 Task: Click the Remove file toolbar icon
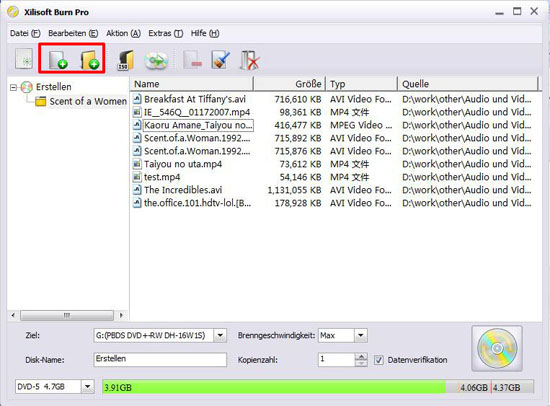coord(192,60)
